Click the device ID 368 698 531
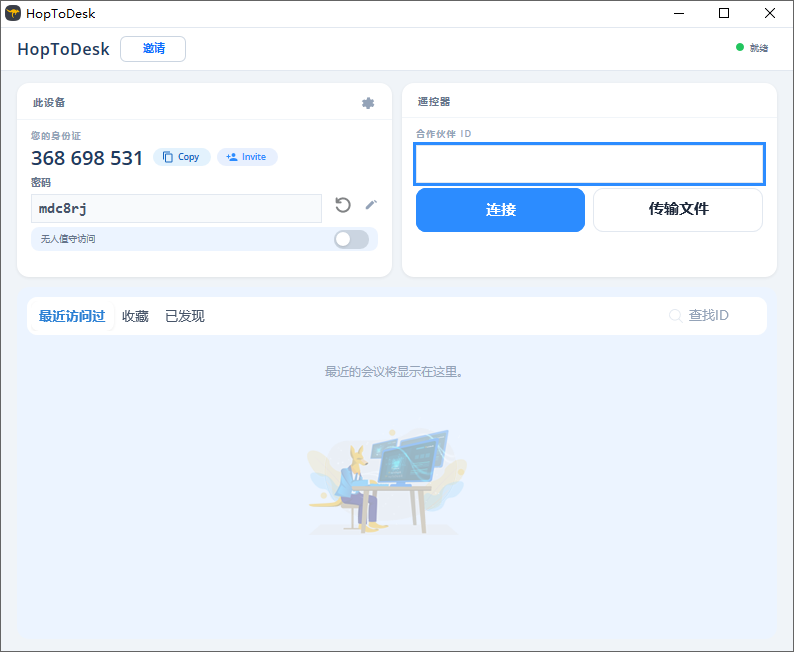794x652 pixels. click(x=87, y=158)
